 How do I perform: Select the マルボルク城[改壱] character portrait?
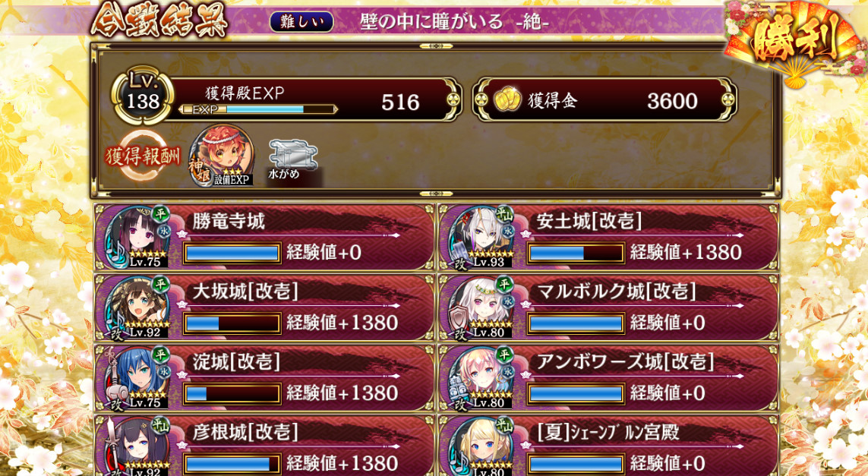click(x=481, y=307)
